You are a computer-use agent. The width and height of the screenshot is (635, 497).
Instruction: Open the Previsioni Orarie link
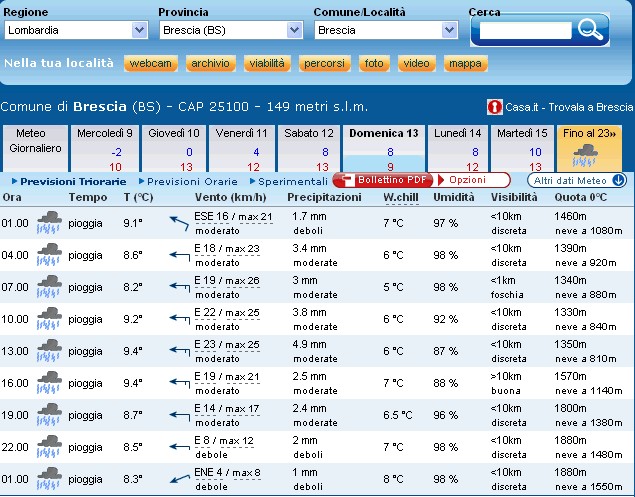coord(193,181)
